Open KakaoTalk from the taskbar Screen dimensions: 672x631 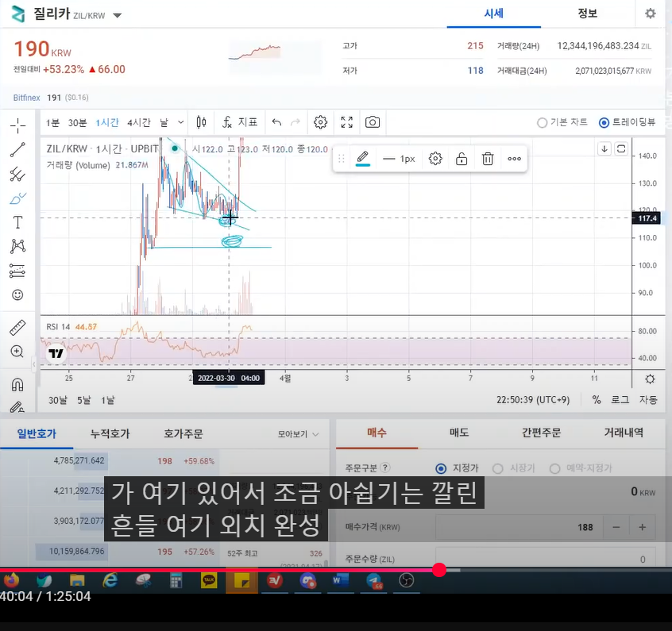(209, 581)
